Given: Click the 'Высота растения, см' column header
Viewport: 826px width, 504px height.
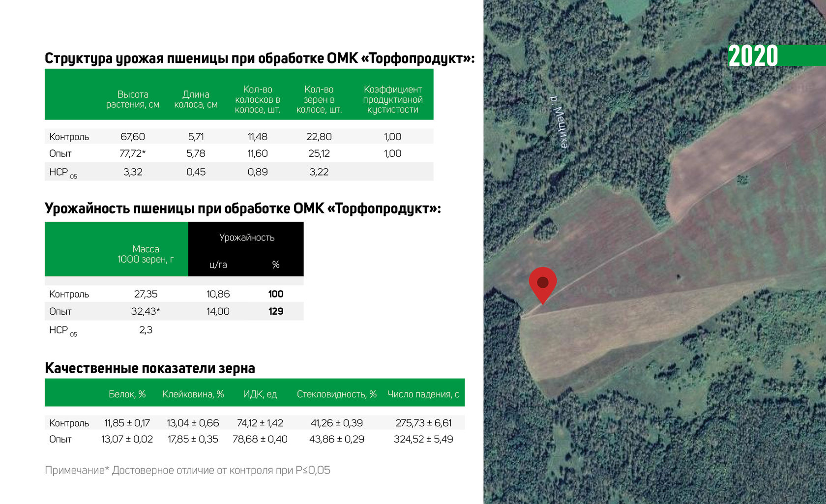Looking at the screenshot, I should coord(133,99).
